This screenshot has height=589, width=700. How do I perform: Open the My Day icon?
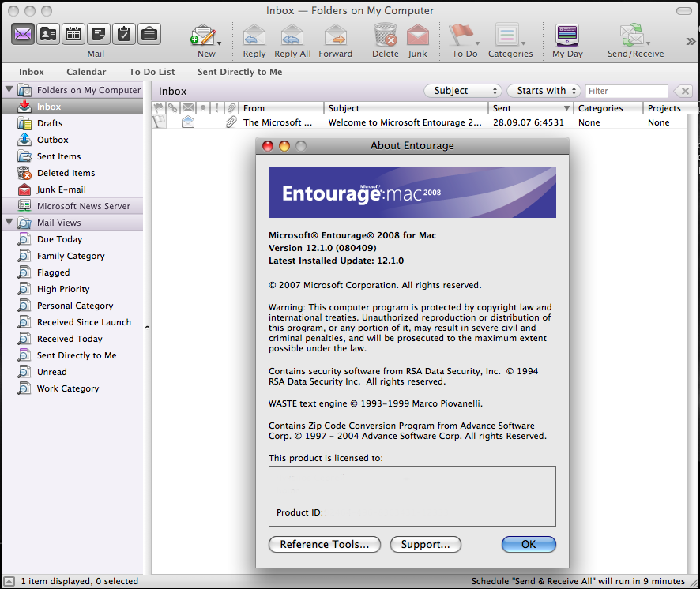click(x=567, y=36)
